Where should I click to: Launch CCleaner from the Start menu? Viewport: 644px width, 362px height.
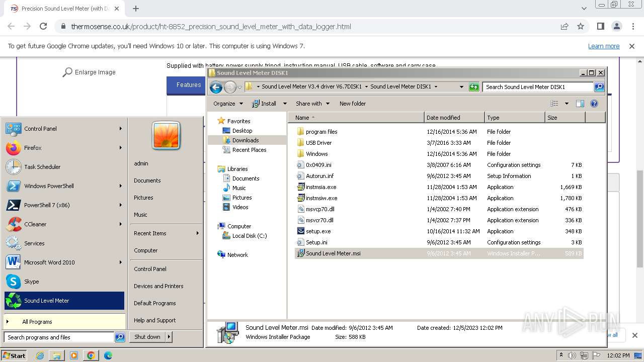click(64, 224)
